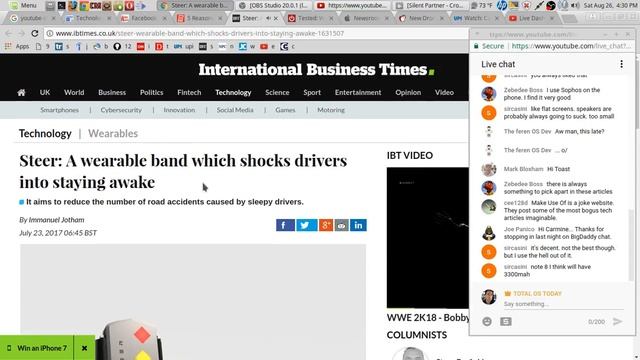This screenshot has height=360, width=640.
Task: Click the ibtimes address bar URL
Action: pyautogui.click(x=200, y=33)
